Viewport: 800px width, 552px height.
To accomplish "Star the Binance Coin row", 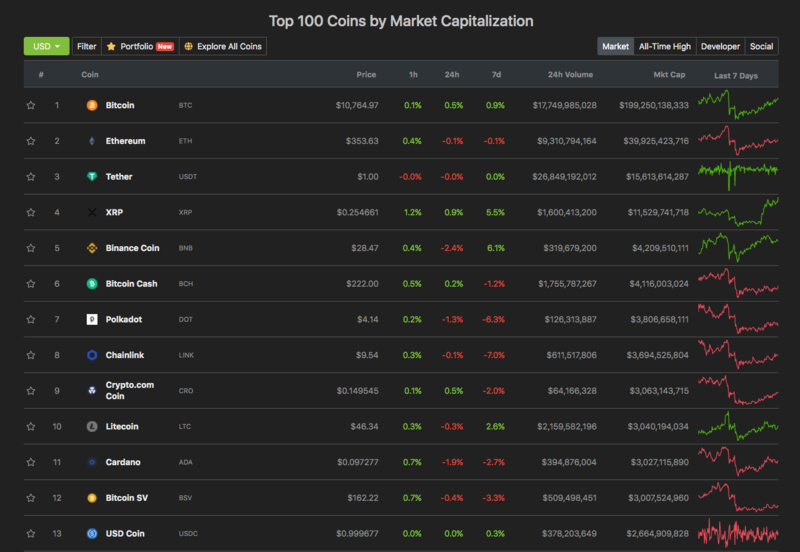I will pos(31,248).
